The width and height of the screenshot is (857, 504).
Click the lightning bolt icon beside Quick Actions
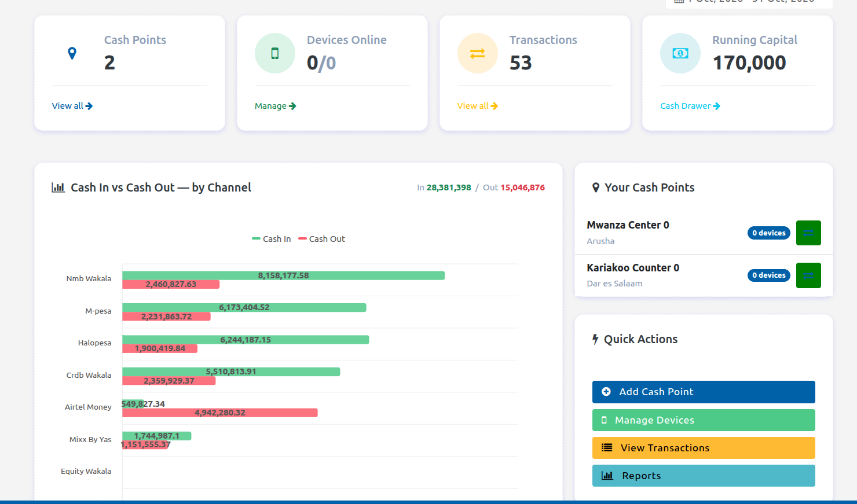click(595, 339)
